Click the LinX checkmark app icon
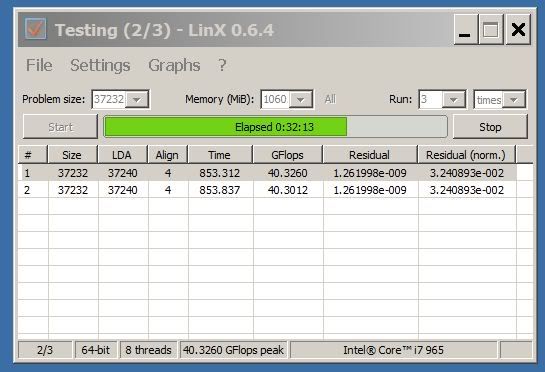The width and height of the screenshot is (545, 372). click(x=35, y=29)
